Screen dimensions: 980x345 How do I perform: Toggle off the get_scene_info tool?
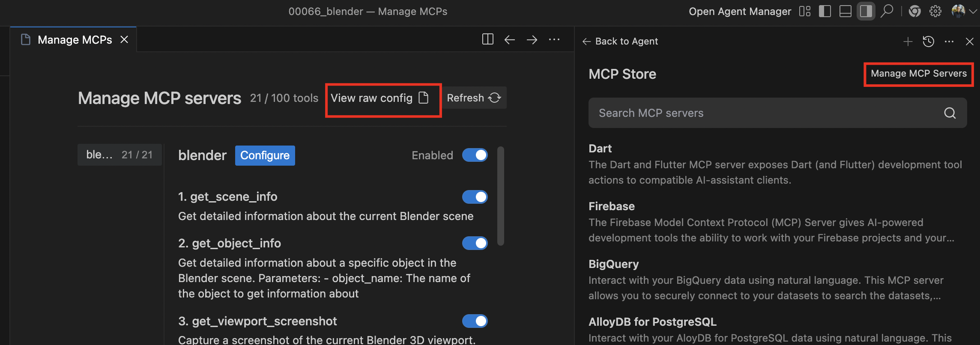[475, 197]
